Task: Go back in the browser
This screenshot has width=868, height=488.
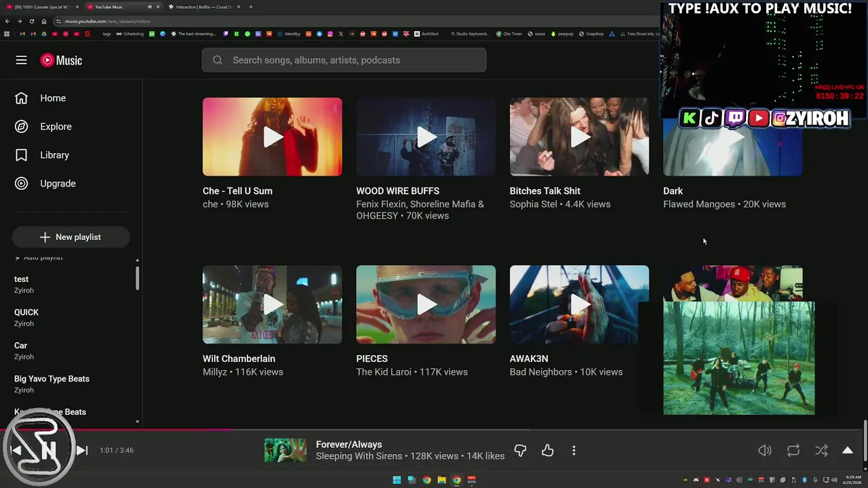Action: click(x=7, y=21)
